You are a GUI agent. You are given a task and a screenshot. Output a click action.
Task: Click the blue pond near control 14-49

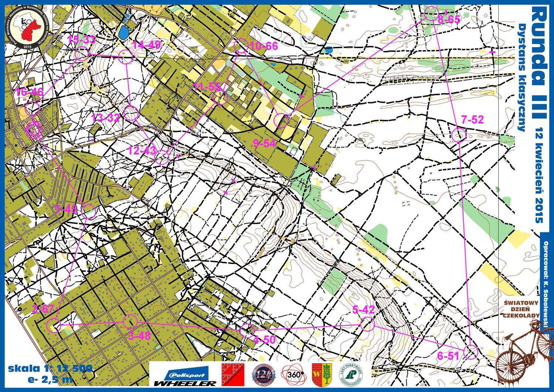tap(123, 33)
